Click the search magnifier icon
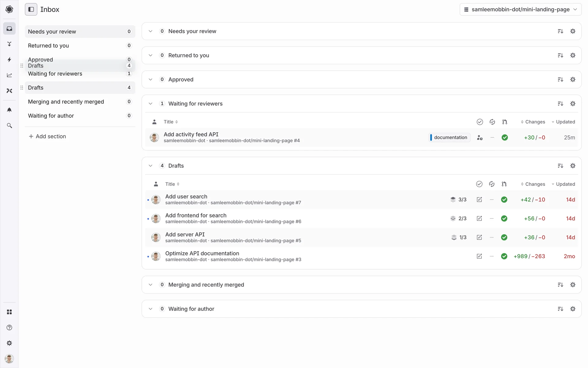This screenshot has width=588, height=368. [x=9, y=126]
